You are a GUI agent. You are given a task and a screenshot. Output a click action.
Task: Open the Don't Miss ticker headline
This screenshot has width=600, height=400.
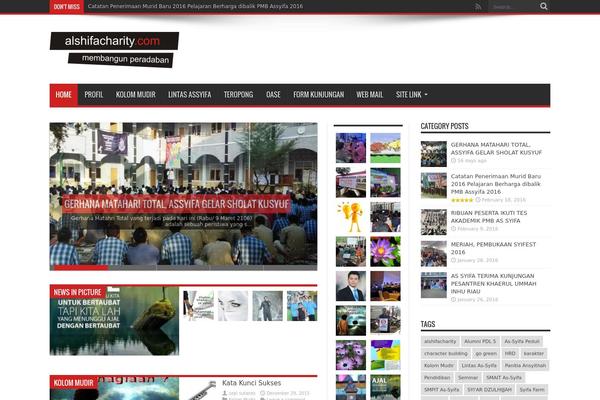tap(195, 7)
